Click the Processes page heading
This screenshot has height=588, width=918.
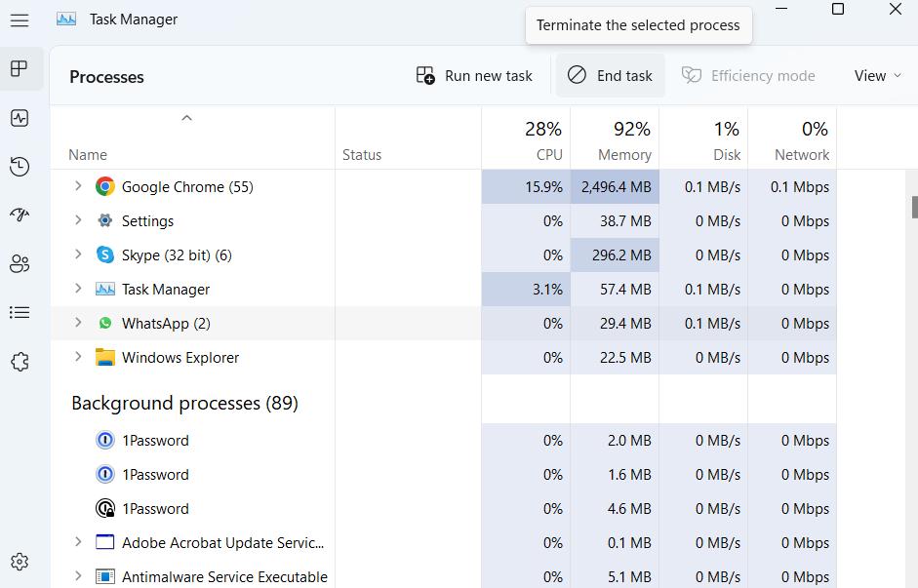pos(106,77)
